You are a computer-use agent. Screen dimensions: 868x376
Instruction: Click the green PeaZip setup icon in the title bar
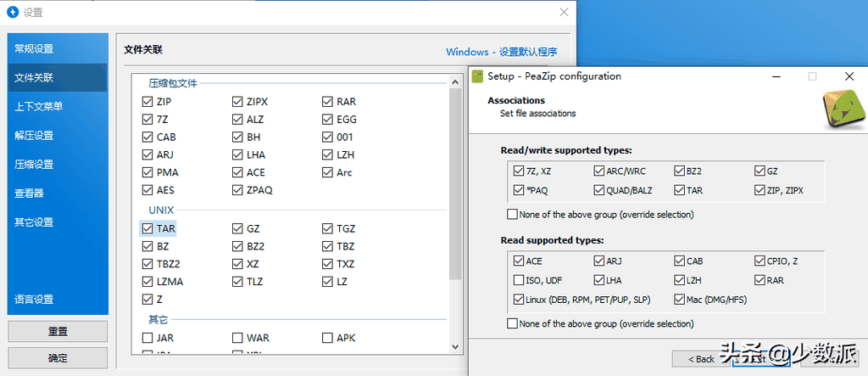[x=477, y=76]
